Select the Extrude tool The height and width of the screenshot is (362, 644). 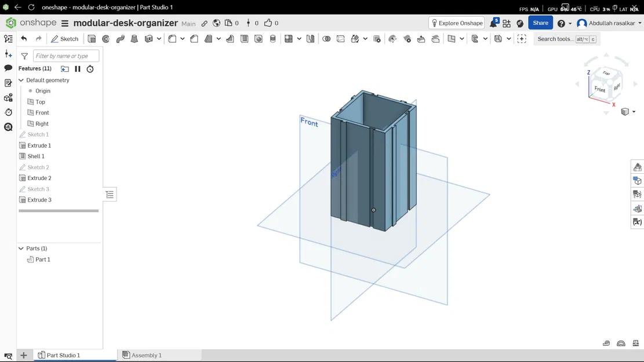[92, 39]
